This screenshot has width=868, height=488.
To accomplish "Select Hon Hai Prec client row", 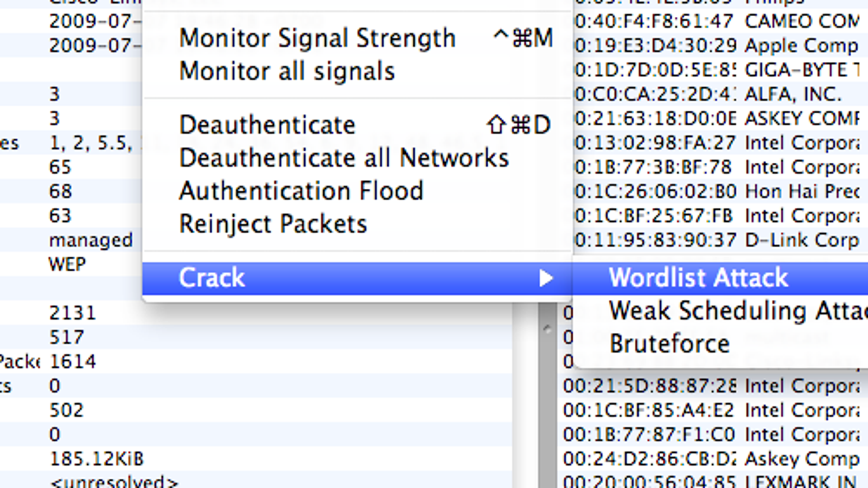I will coord(717,191).
